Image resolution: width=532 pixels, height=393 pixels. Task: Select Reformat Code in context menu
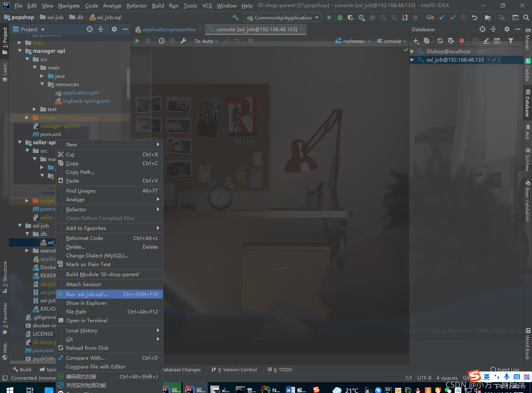(109, 238)
